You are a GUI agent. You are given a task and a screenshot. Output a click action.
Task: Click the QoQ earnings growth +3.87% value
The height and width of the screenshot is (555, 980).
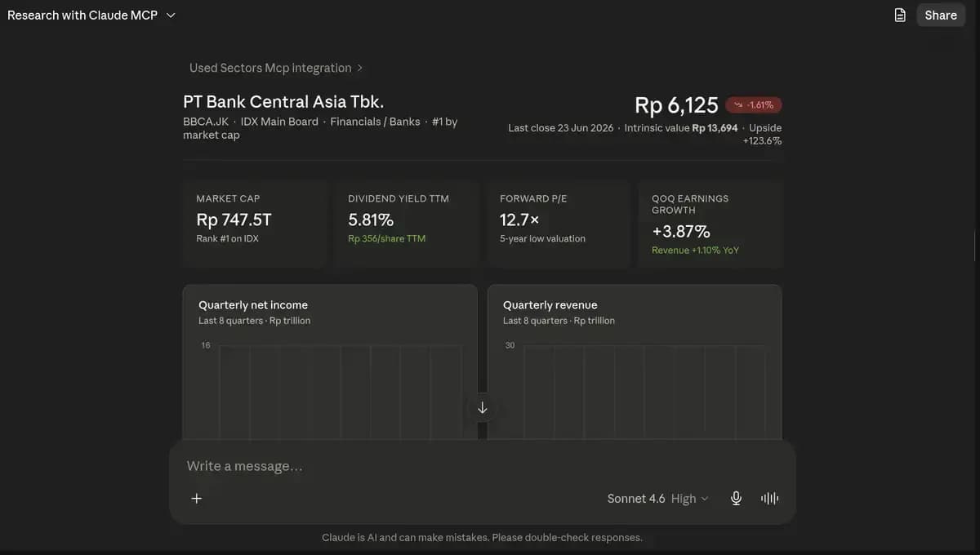tap(681, 231)
